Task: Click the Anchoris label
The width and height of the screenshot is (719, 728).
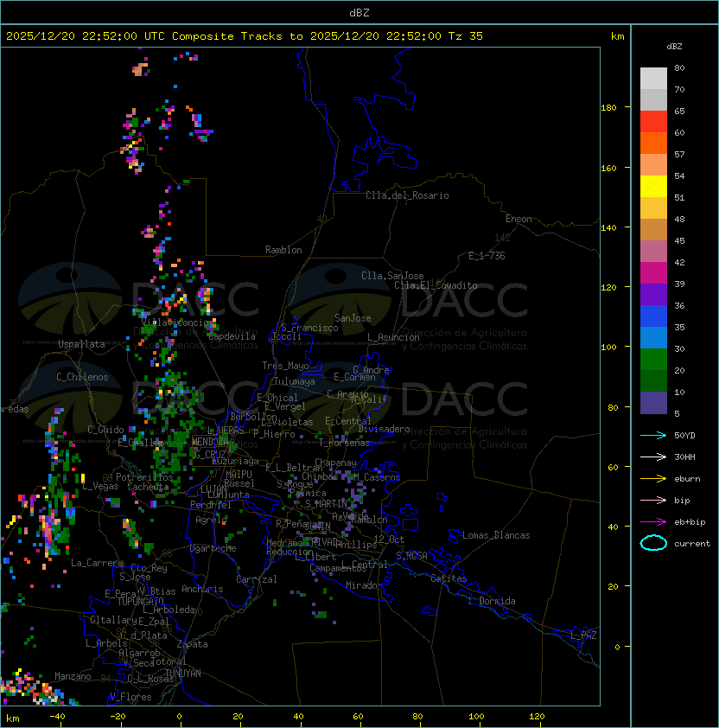Action: point(202,589)
